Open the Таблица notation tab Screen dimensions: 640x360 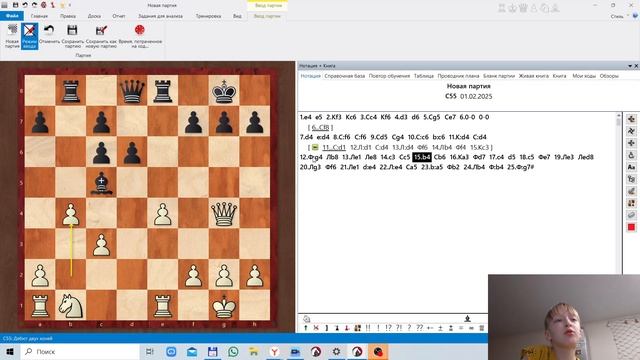(424, 76)
